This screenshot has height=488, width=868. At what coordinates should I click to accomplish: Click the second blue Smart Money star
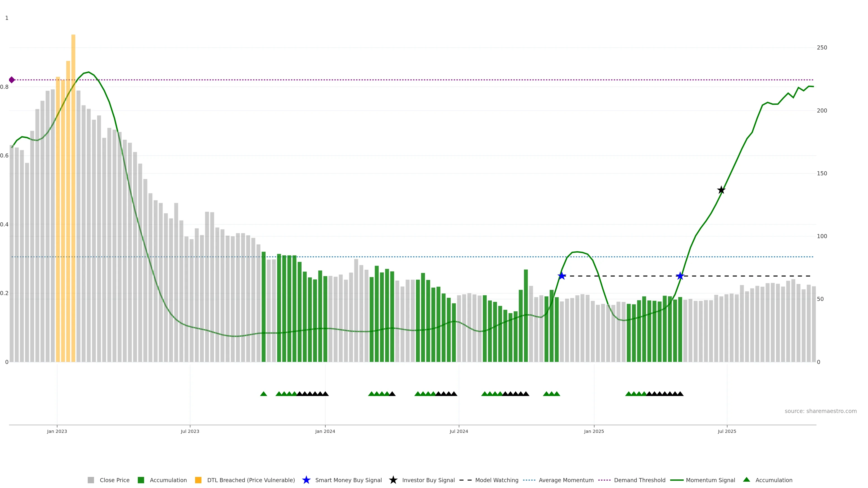point(680,276)
